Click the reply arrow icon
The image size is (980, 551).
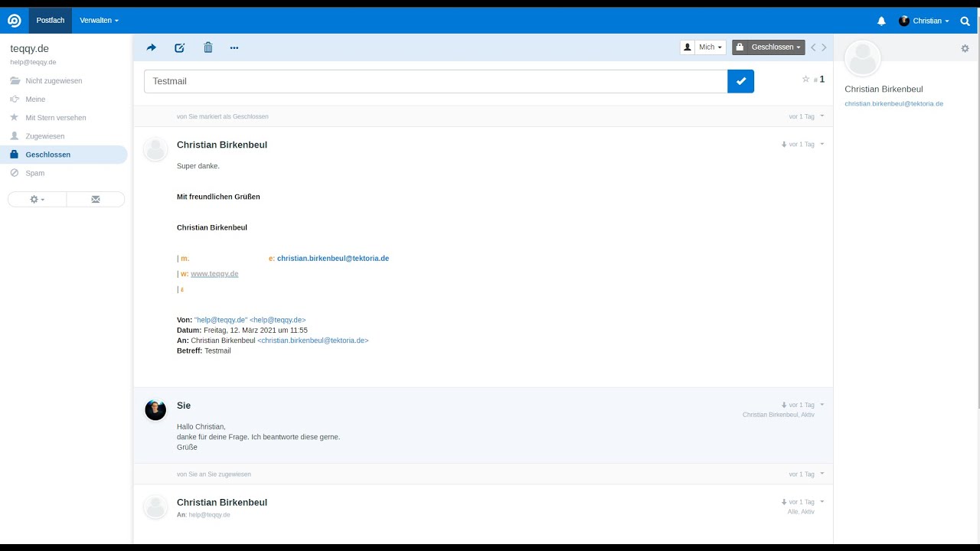[151, 47]
